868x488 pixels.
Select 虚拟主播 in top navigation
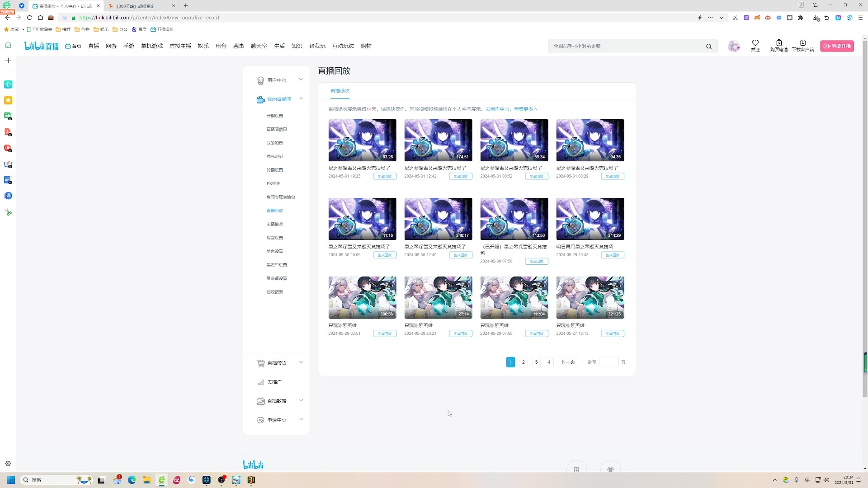point(180,46)
